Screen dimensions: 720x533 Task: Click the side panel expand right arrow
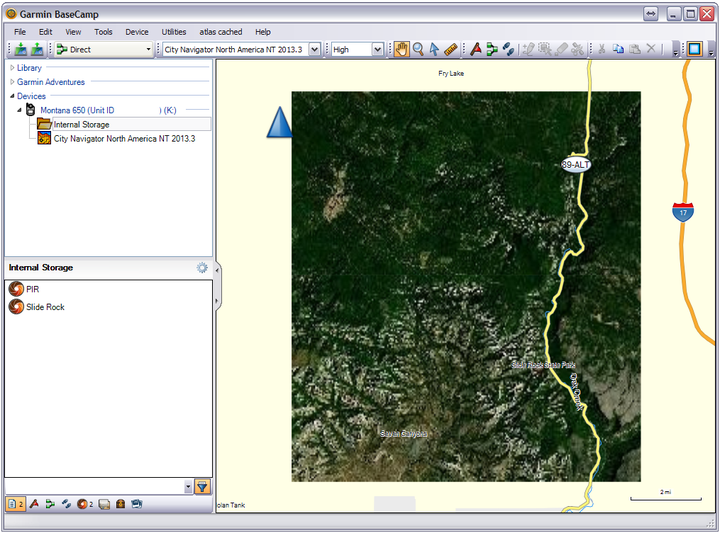click(218, 301)
